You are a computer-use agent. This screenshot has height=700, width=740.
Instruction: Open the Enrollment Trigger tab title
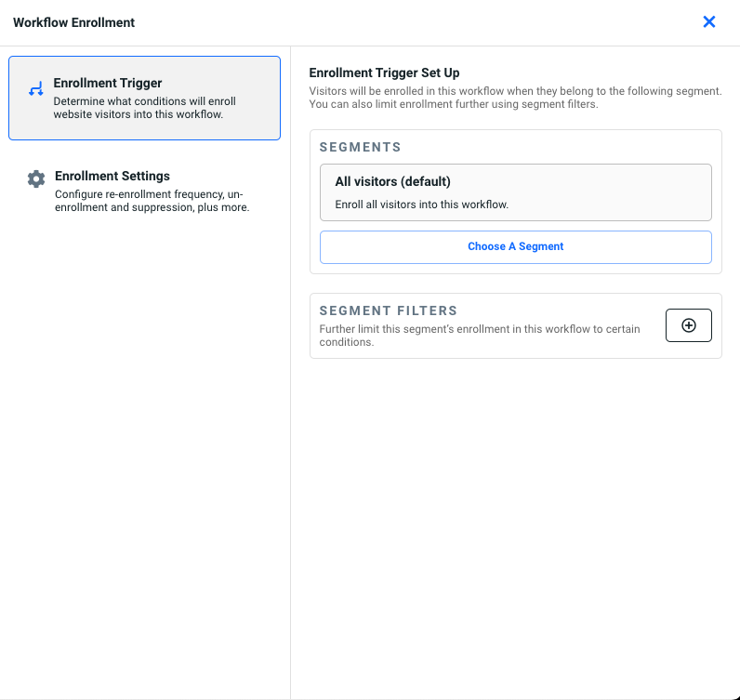click(108, 84)
